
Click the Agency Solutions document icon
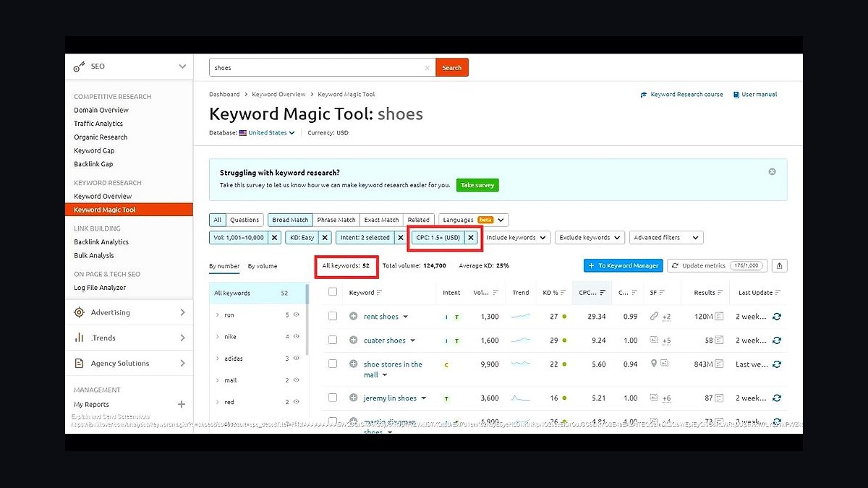80,363
